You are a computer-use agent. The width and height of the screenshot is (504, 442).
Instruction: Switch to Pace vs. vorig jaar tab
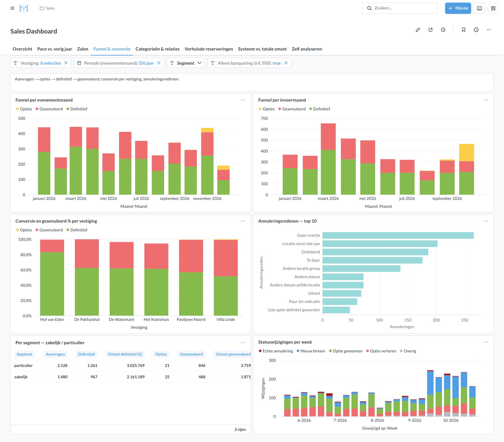tap(54, 49)
